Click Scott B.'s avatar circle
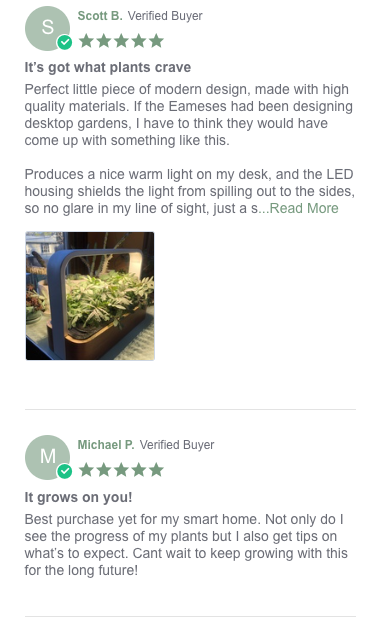The width and height of the screenshot is (381, 633). [x=47, y=28]
